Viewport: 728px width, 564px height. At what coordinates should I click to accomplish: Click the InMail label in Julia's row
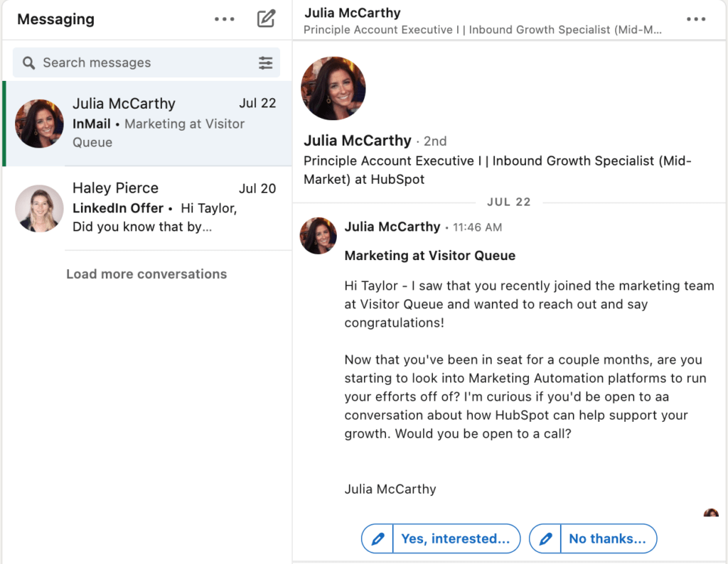[x=92, y=124]
